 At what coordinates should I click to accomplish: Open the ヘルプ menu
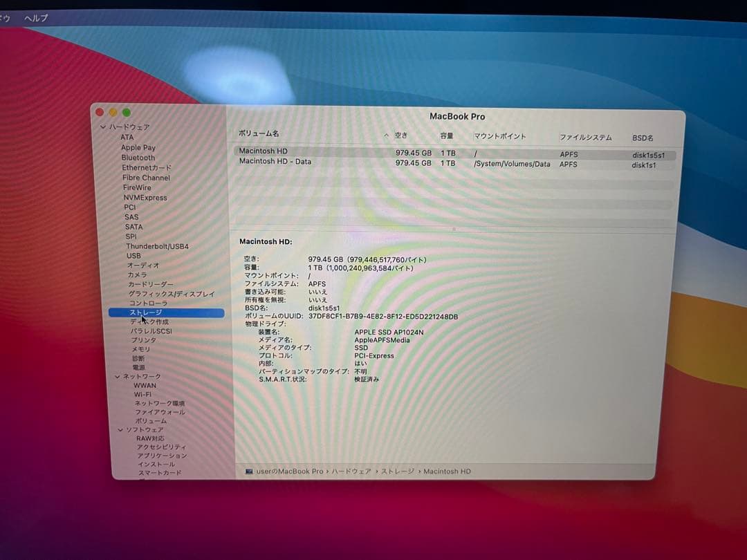pos(35,18)
